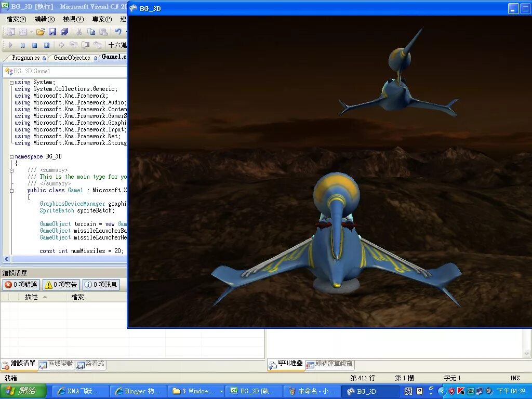This screenshot has height=399, width=532.
Task: Open the 3 Windows Explorer taskbar group
Action: 197,391
